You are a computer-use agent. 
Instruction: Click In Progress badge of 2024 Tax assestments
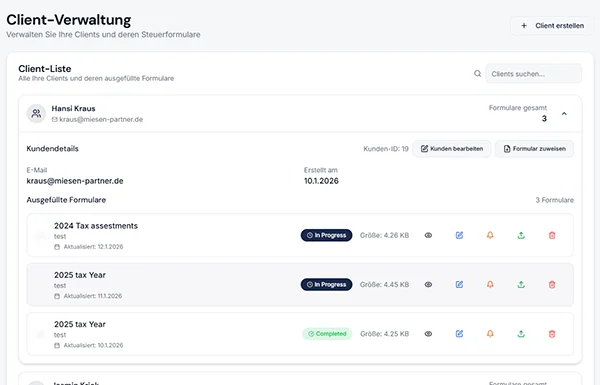click(x=326, y=235)
